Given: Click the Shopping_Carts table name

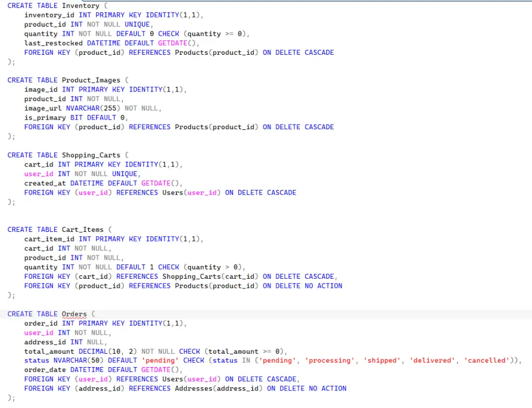Looking at the screenshot, I should [91, 155].
